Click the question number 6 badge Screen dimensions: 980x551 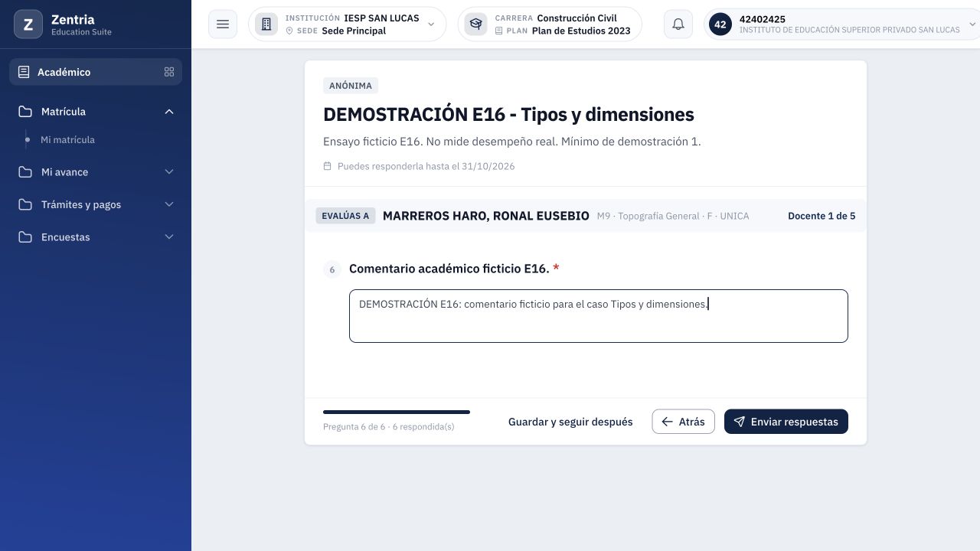click(332, 269)
